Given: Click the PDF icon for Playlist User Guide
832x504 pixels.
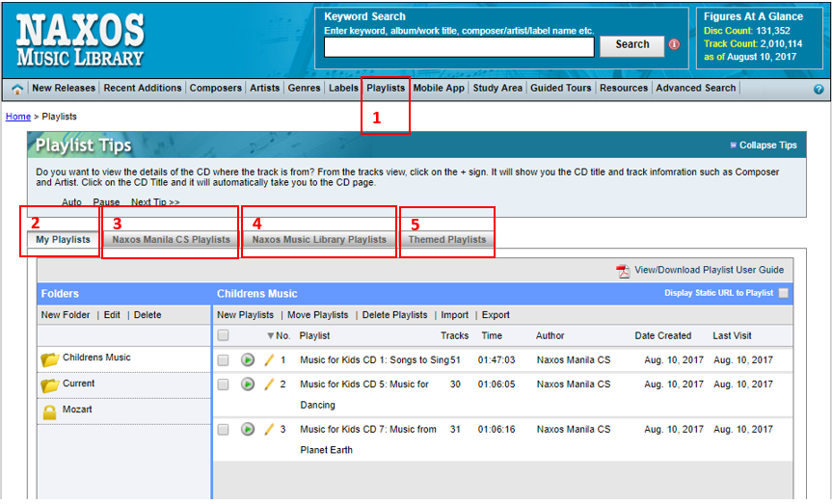Looking at the screenshot, I should coord(623,271).
